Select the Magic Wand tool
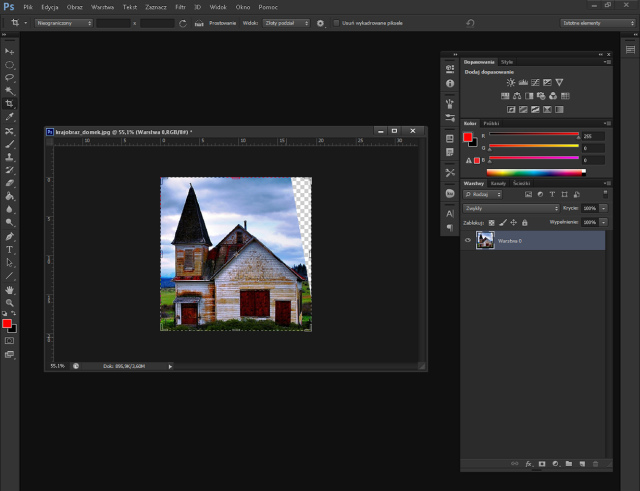 coord(9,91)
